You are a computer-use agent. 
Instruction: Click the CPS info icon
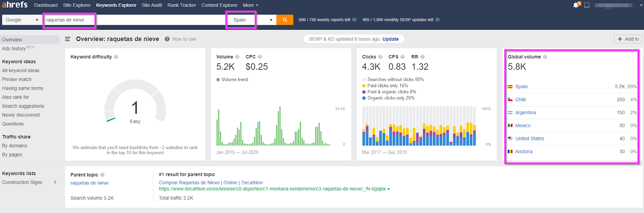point(402,57)
